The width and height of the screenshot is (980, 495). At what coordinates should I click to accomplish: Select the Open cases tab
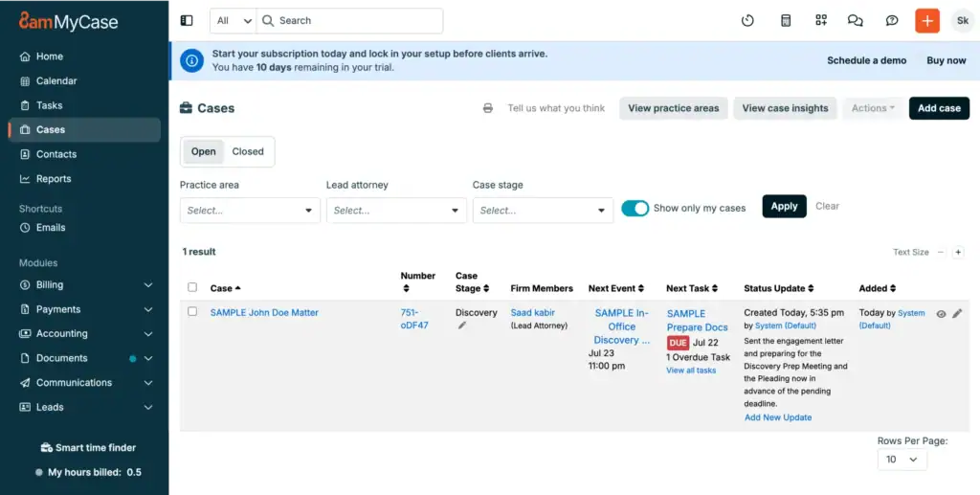tap(203, 151)
